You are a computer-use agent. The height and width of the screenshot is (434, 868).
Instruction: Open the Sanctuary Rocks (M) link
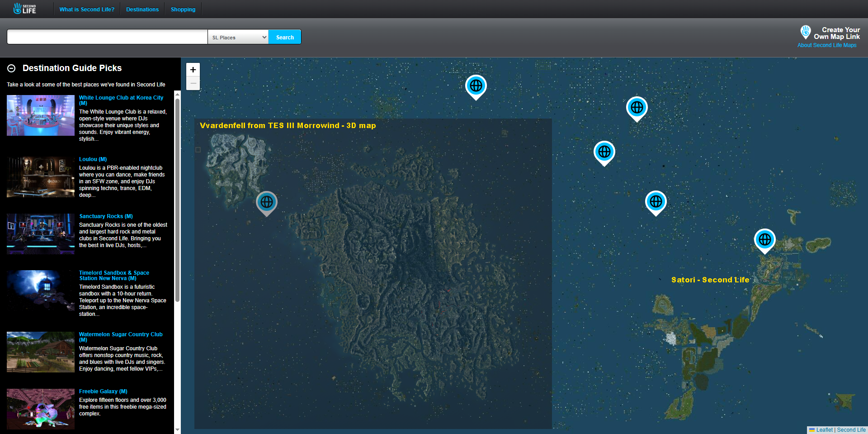106,216
